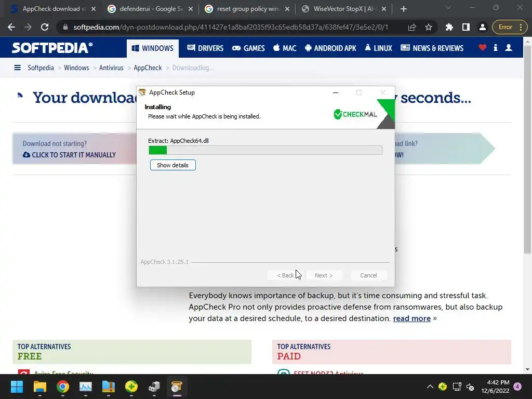Open File Explorer from taskbar
The width and height of the screenshot is (532, 399).
(39, 387)
